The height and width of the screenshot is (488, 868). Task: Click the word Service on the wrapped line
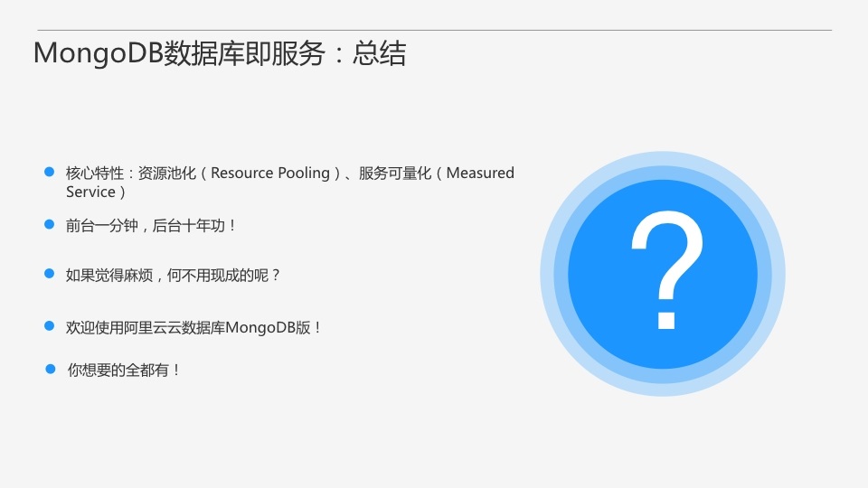coord(90,192)
